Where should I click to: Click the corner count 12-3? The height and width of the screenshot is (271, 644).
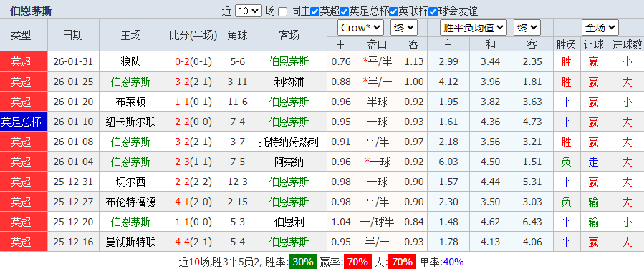coord(237,182)
